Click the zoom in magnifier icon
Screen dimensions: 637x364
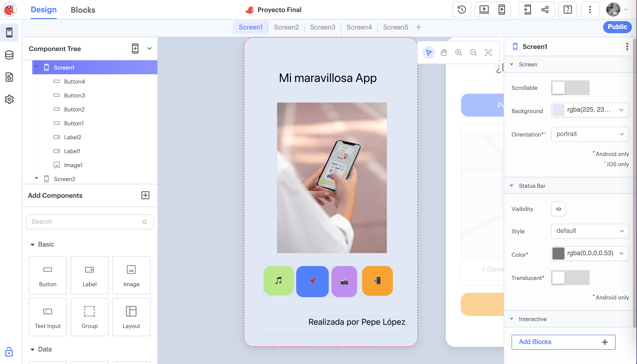(x=458, y=52)
